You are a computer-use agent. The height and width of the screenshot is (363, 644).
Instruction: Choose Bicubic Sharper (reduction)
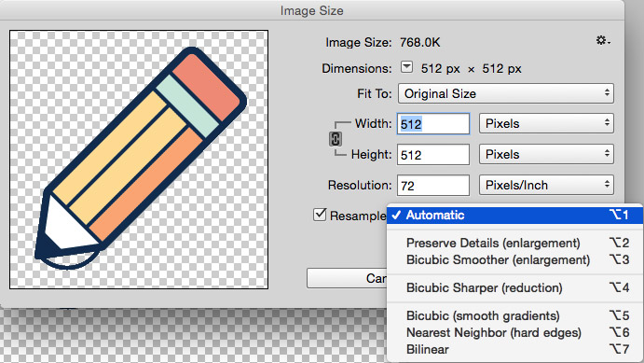click(x=514, y=287)
